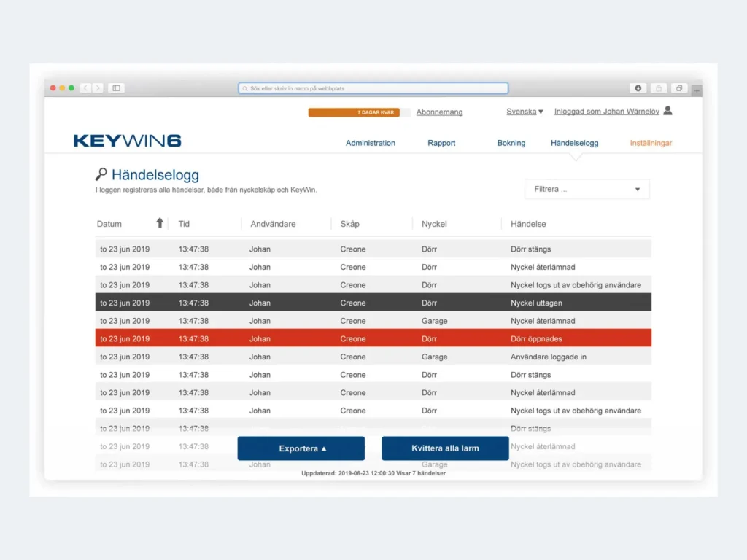Click the Uppdaterad status line text
Screen dimensions: 747x560
point(373,473)
